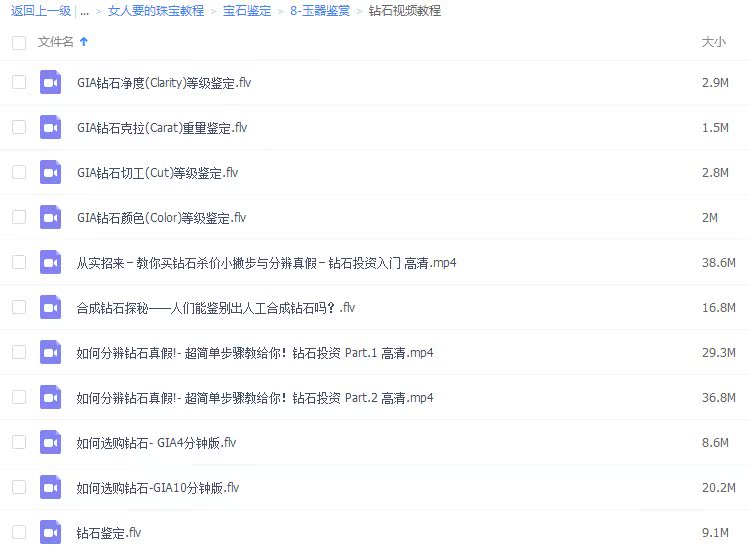Open file GIA钻石净度(Clarity)等级鉴定.flv
The height and width of the screenshot is (554, 750).
(164, 83)
